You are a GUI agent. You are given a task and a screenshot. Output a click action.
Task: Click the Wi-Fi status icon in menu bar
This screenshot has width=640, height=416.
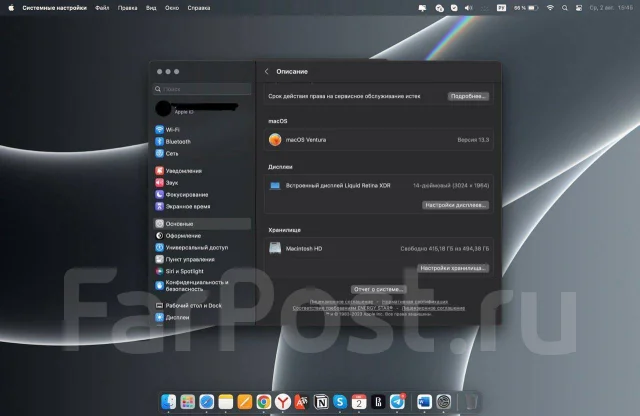click(550, 8)
